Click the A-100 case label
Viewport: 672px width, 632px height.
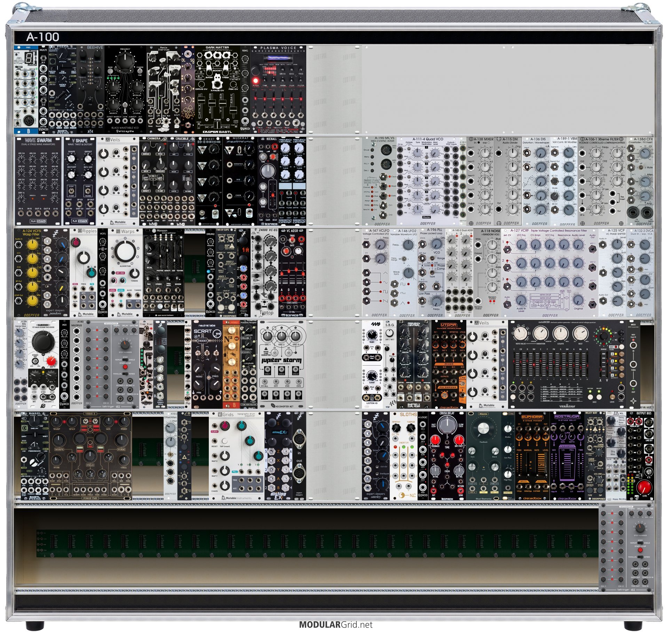[43, 37]
